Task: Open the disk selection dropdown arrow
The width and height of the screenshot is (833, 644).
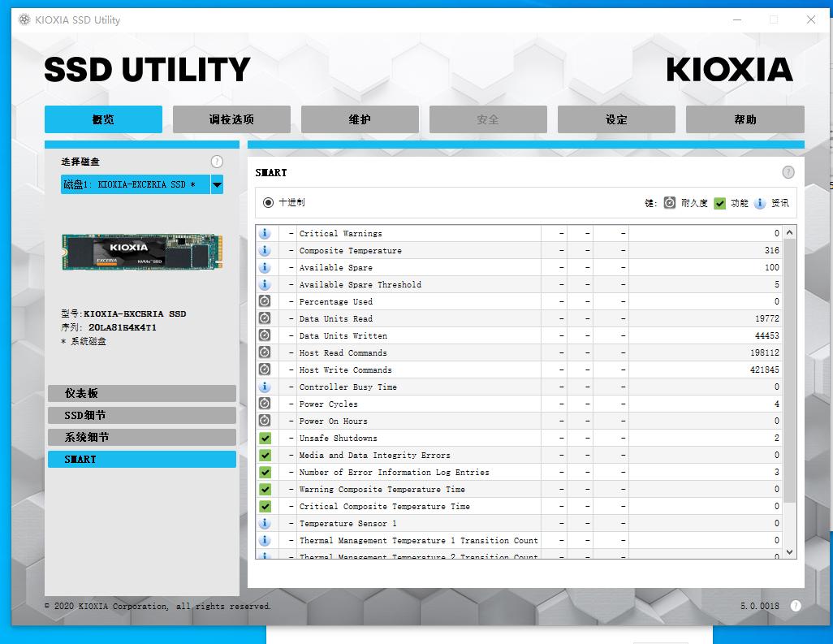Action: point(217,184)
